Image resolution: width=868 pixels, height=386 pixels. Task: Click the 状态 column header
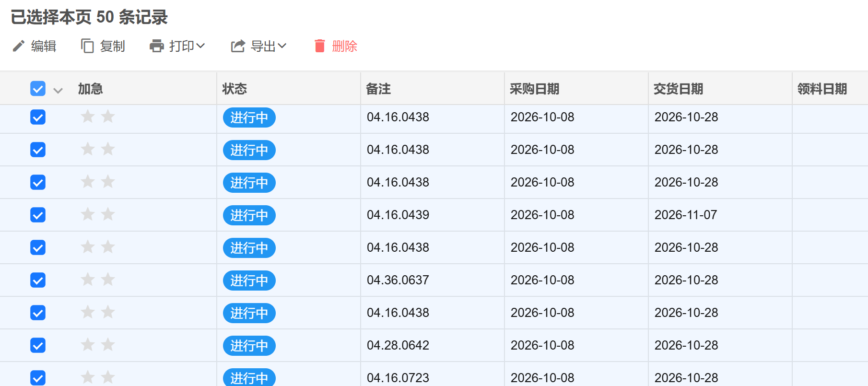tap(235, 89)
